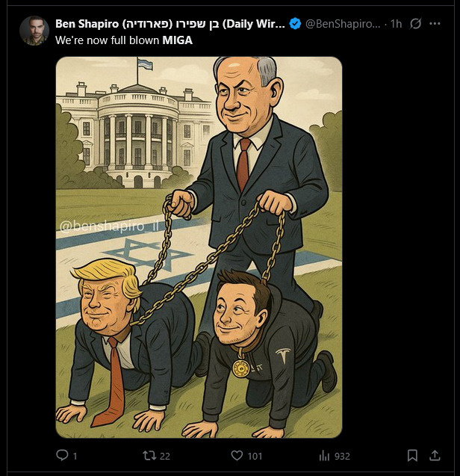
Task: Open the post via the 1h timestamp
Action: click(x=396, y=24)
